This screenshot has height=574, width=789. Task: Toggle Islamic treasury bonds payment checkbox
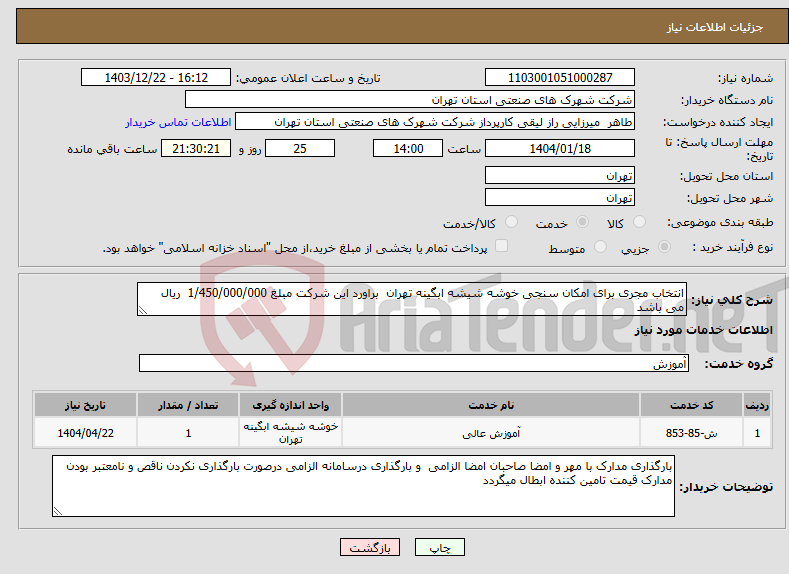click(501, 245)
